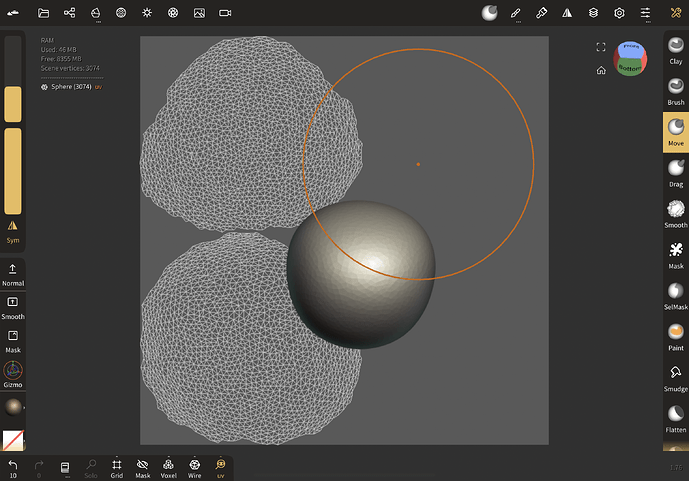The height and width of the screenshot is (481, 689).
Task: Click the Voxel remesh button
Action: (x=168, y=468)
